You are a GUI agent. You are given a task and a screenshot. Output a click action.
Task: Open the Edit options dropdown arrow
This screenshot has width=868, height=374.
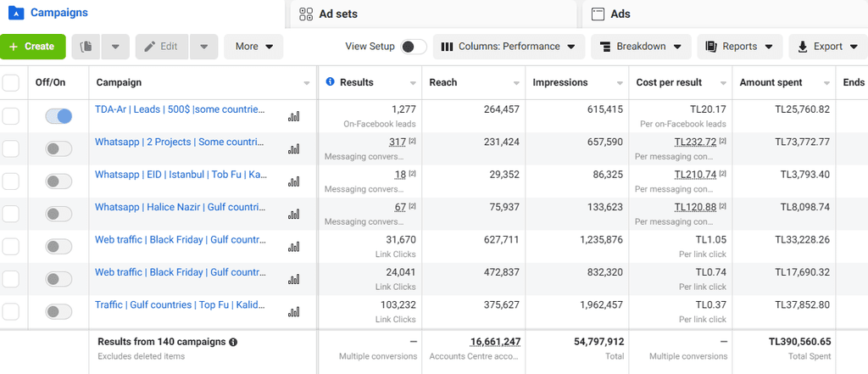tap(203, 47)
